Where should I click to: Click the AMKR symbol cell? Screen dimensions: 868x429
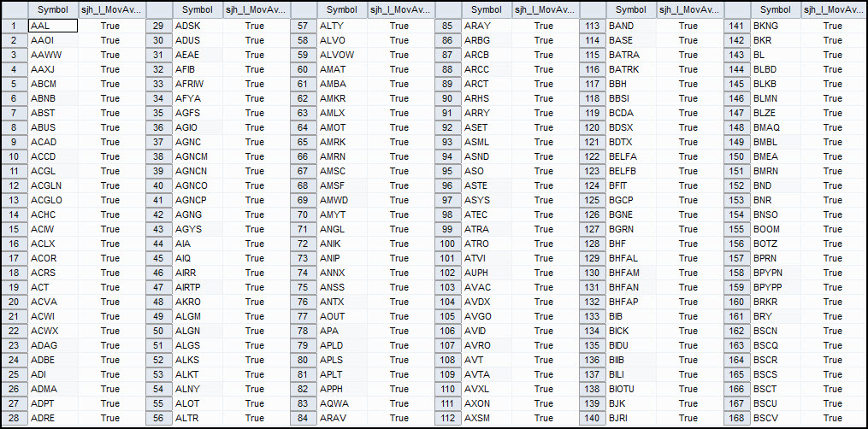coord(342,98)
